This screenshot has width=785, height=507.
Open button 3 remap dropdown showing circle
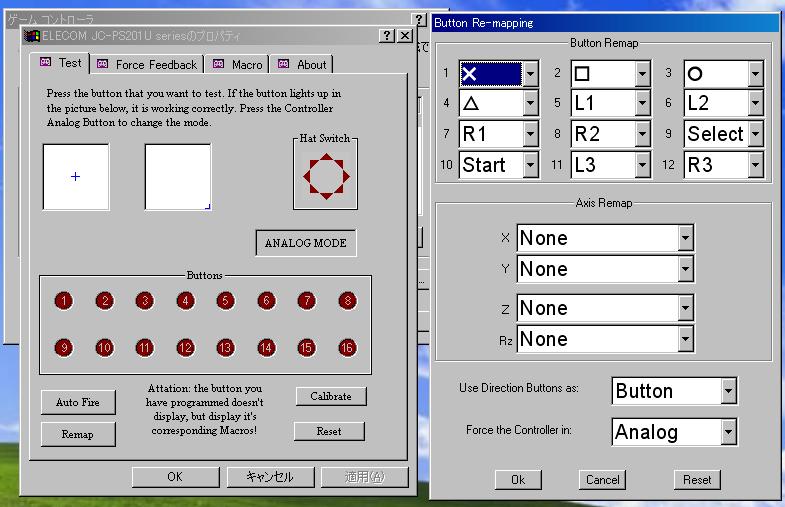pyautogui.click(x=724, y=74)
